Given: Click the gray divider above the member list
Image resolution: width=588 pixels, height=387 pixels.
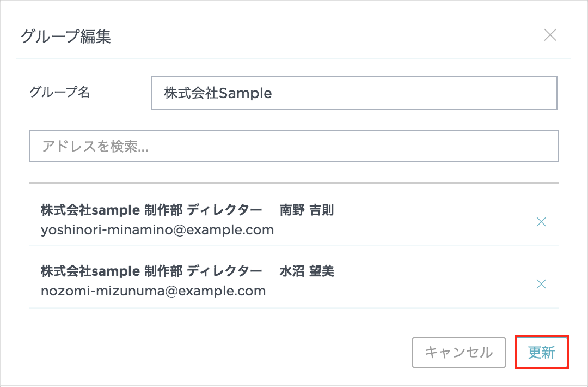Looking at the screenshot, I should pos(294,183).
